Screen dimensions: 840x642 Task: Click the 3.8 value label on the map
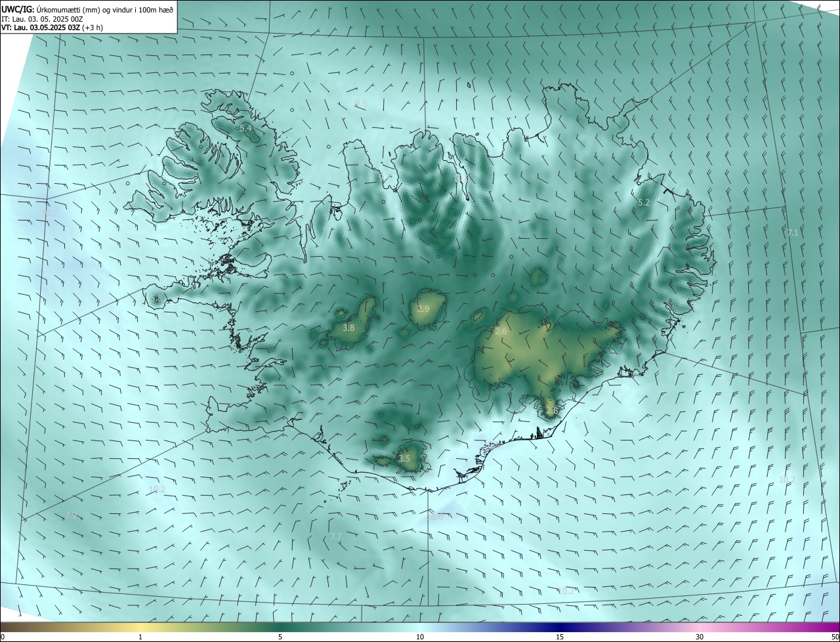[x=348, y=328]
